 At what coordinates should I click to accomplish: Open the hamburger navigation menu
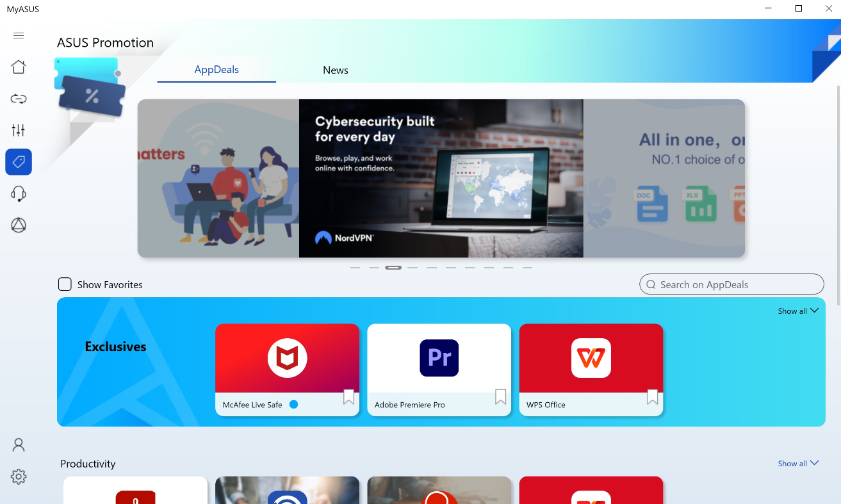19,35
